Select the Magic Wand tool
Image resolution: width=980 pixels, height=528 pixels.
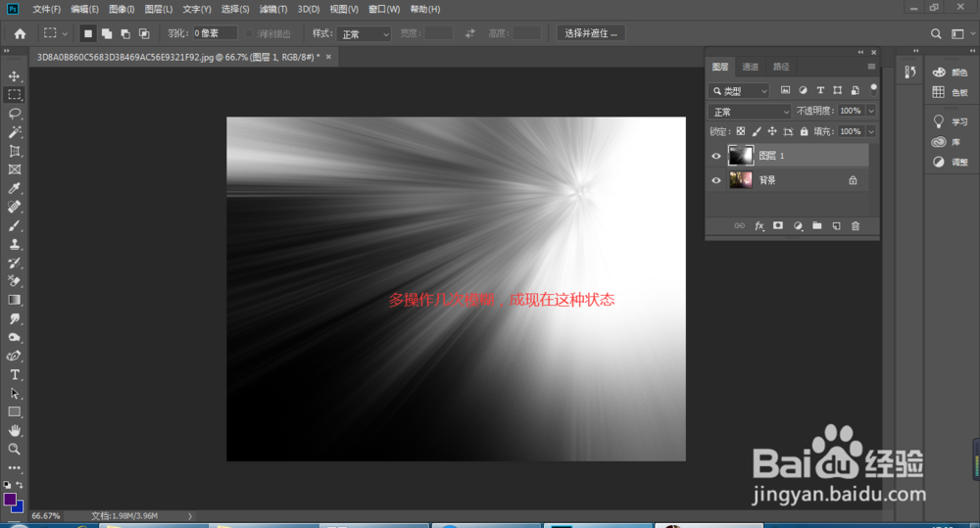coord(15,132)
